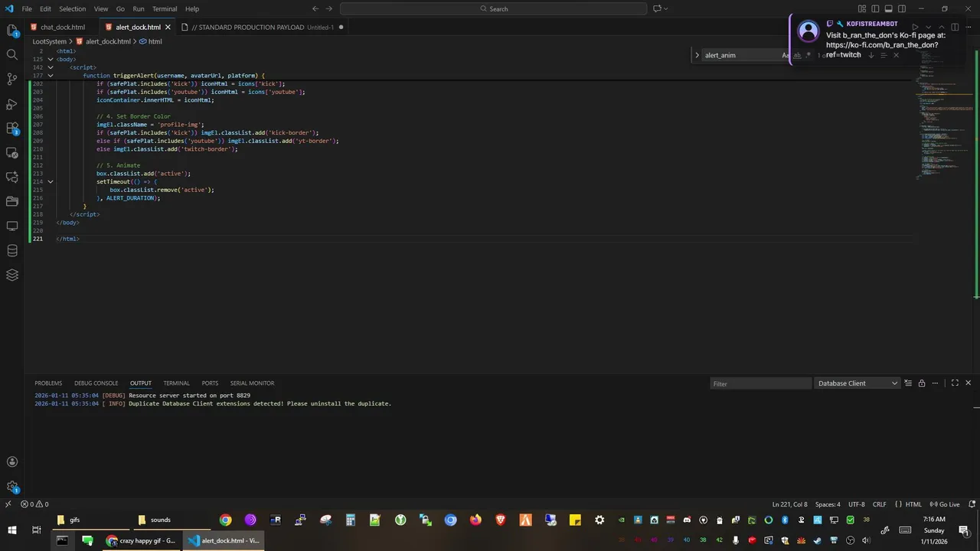
Task: Switch to the STANDARD PRODUCTION PAYLOAD untitled tab
Action: point(262,27)
